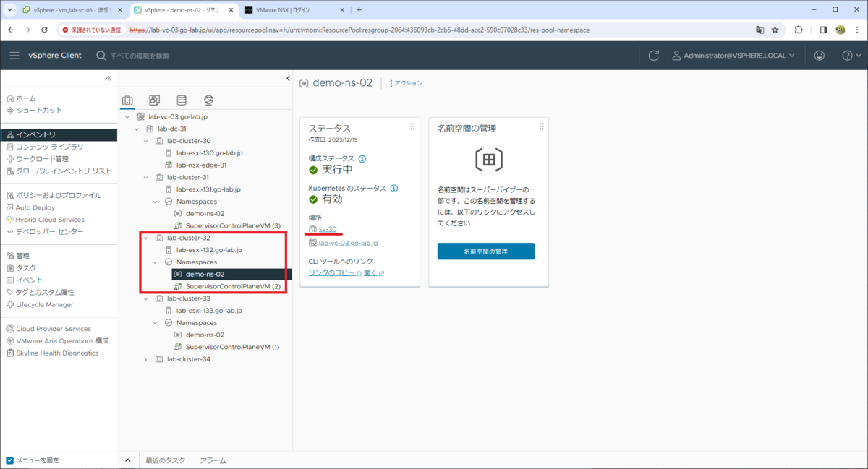The width and height of the screenshot is (868, 469).
Task: Open アクション menu for demo-ns-02
Action: (407, 83)
